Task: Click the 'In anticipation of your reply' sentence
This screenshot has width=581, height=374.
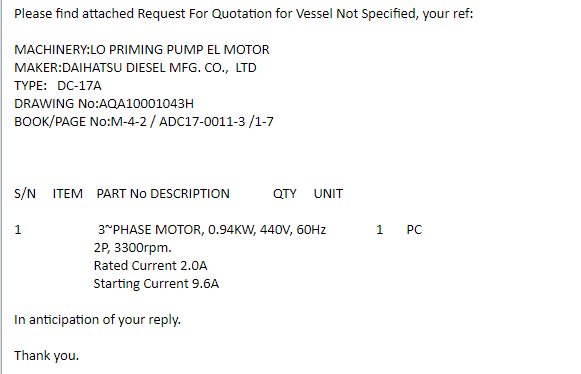Action: (97, 320)
